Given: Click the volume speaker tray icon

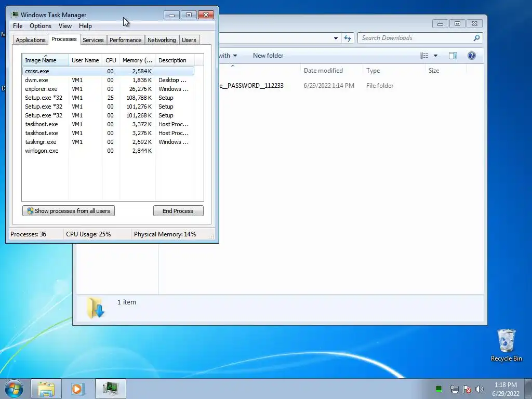Looking at the screenshot, I should click(480, 389).
